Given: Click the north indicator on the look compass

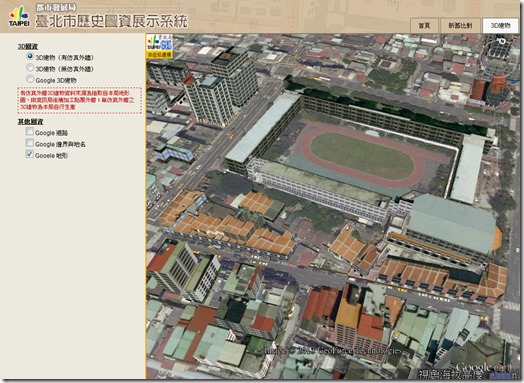Looking at the screenshot, I should coord(501,41).
